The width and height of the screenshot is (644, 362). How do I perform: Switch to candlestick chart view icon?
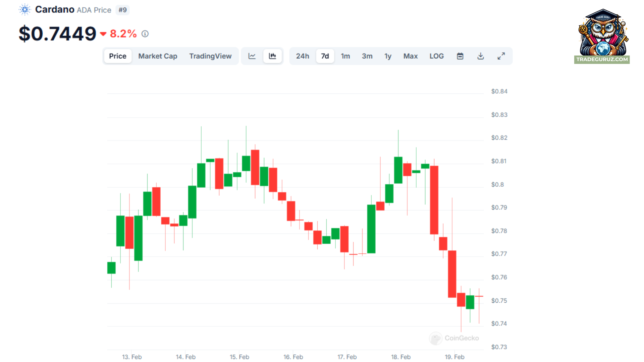click(x=272, y=56)
